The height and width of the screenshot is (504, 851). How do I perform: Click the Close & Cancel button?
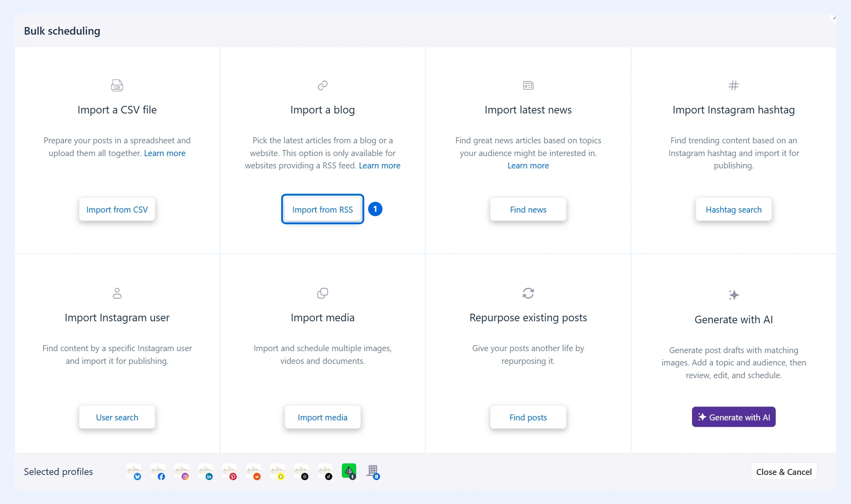coord(784,472)
